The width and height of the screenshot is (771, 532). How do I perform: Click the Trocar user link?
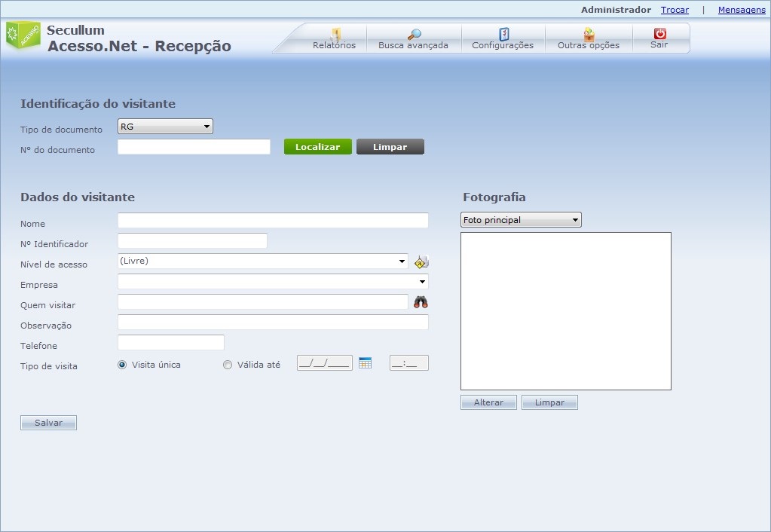(x=675, y=10)
